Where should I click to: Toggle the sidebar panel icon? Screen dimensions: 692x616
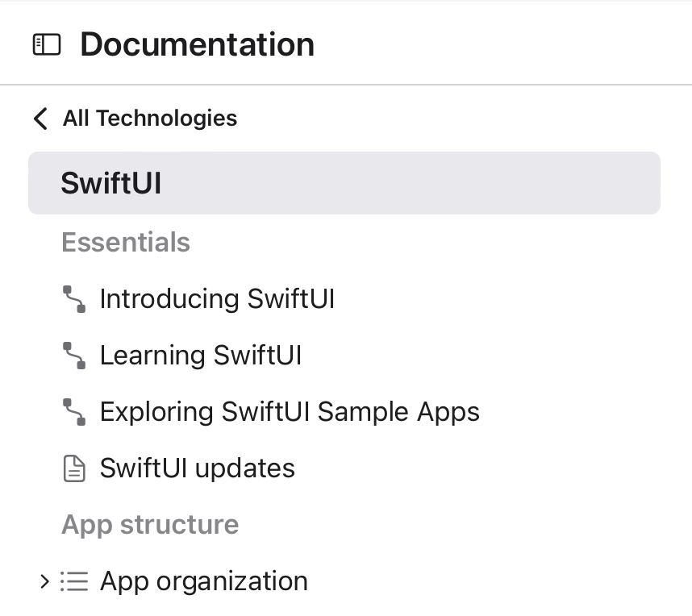point(47,44)
